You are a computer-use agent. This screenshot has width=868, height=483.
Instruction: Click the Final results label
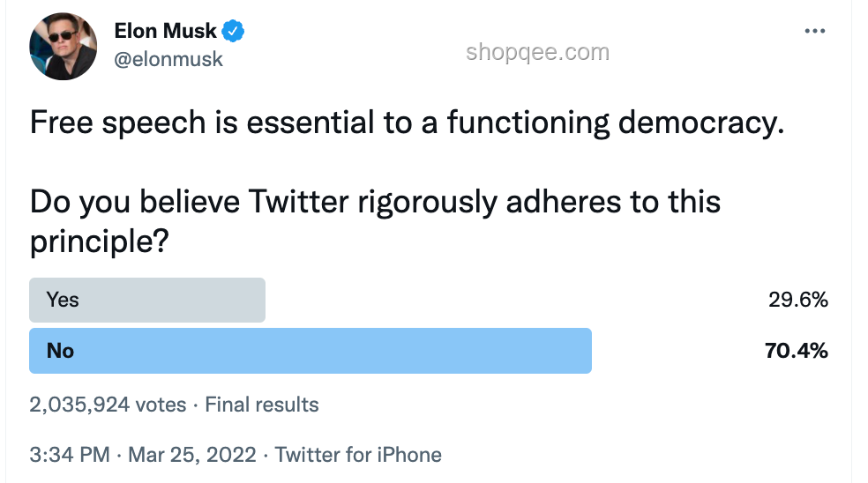[262, 405]
